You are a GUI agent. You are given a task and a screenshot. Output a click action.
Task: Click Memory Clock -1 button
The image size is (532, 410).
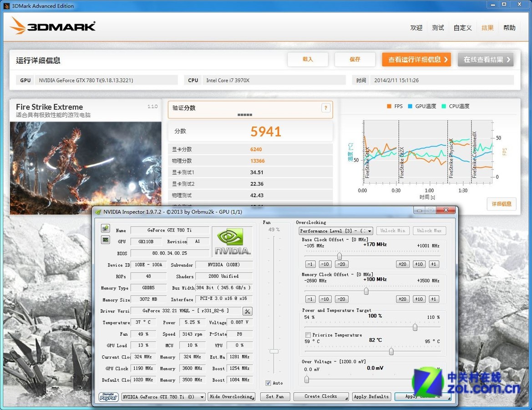coord(310,299)
